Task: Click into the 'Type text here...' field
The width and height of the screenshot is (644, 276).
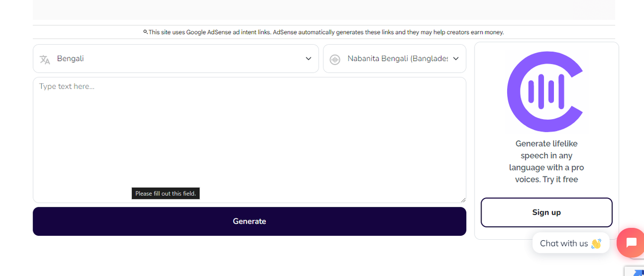Action: (250, 140)
